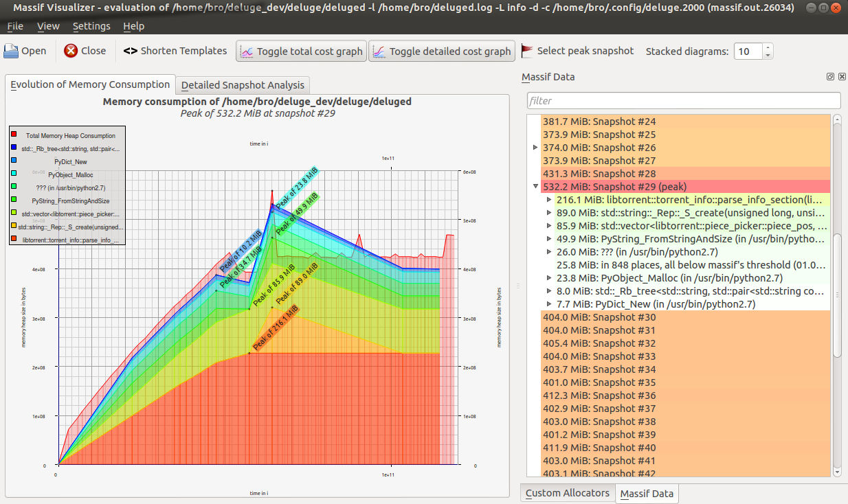Viewport: 848px width, 504px height.
Task: Collapse Snapshot #29 peak entry
Action: pos(536,187)
